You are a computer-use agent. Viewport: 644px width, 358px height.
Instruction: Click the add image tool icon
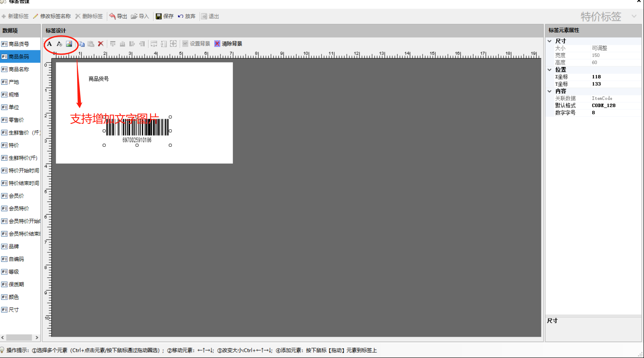pos(69,44)
